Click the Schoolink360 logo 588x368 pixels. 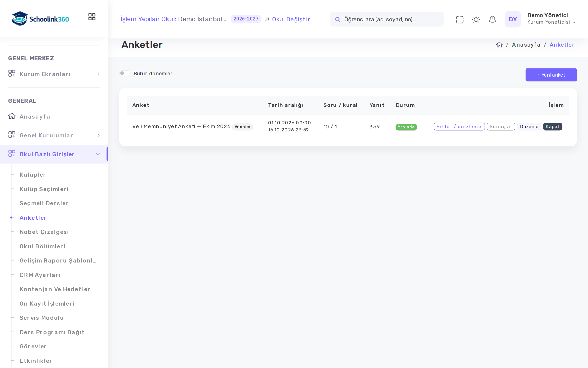pyautogui.click(x=40, y=19)
